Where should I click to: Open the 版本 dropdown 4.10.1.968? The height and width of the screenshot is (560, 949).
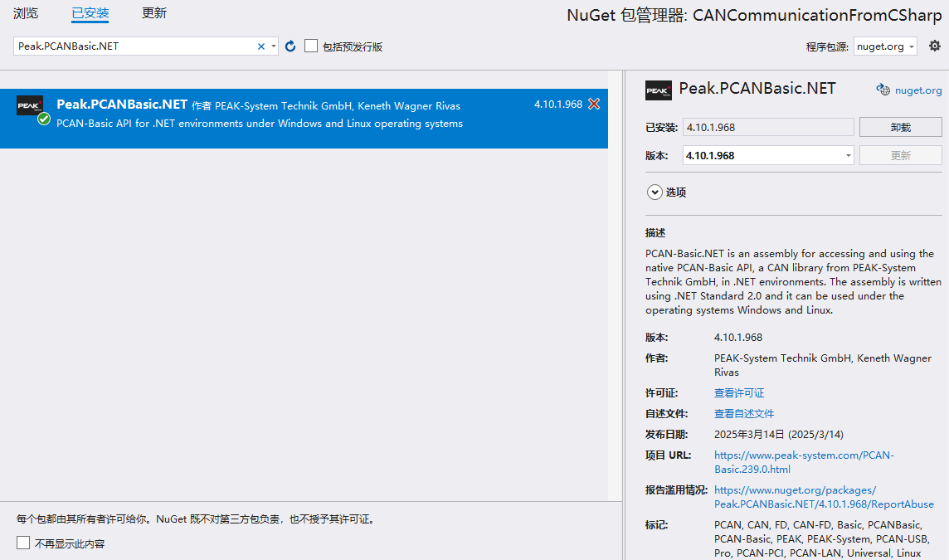tap(768, 156)
